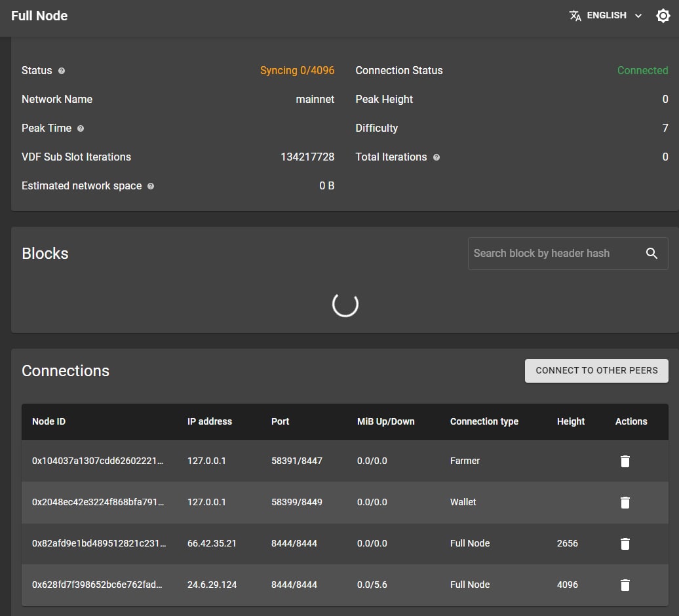The image size is (679, 616).
Task: Click the loading spinner in Blocks
Action: pos(345,304)
